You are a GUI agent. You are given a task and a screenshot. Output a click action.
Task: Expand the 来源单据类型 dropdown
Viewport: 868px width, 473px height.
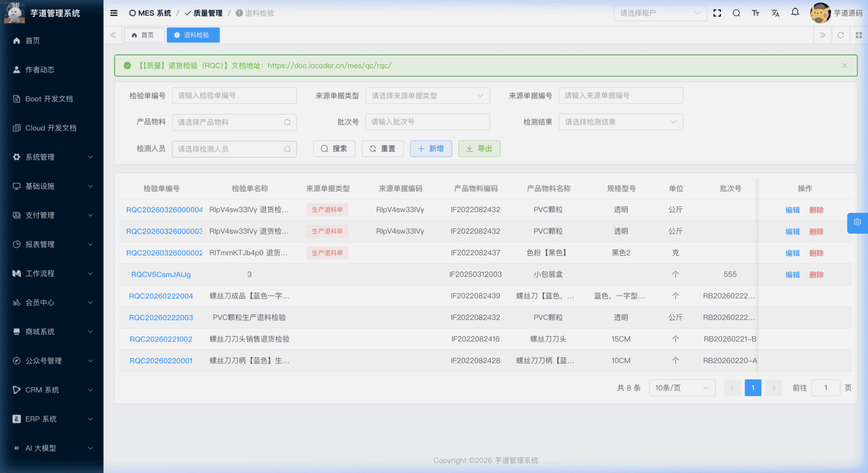427,96
